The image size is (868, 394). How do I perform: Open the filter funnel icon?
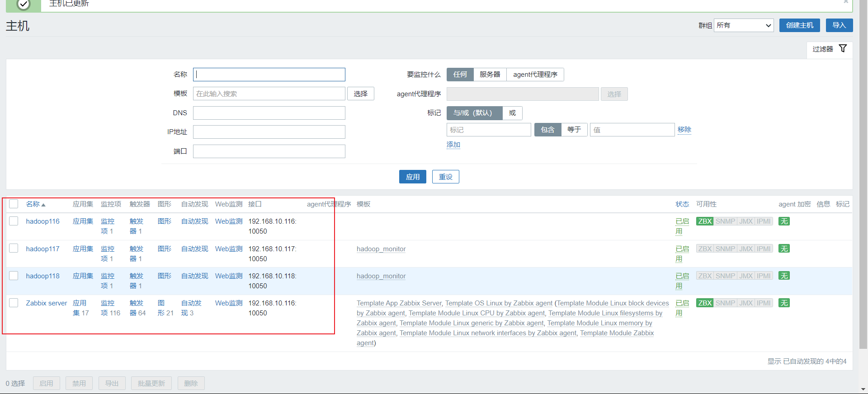[843, 48]
